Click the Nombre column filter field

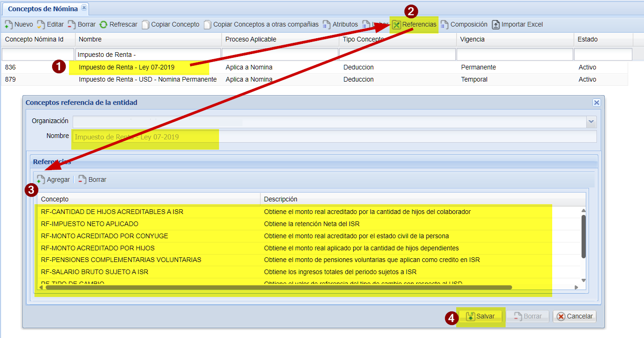point(148,55)
